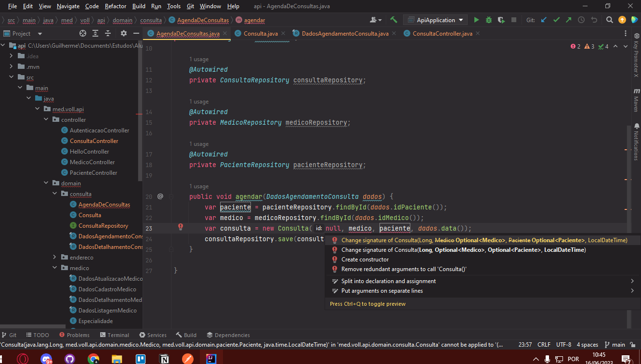The height and width of the screenshot is (364, 641).
Task: Click the orange IDE update icon
Action: tap(622, 20)
